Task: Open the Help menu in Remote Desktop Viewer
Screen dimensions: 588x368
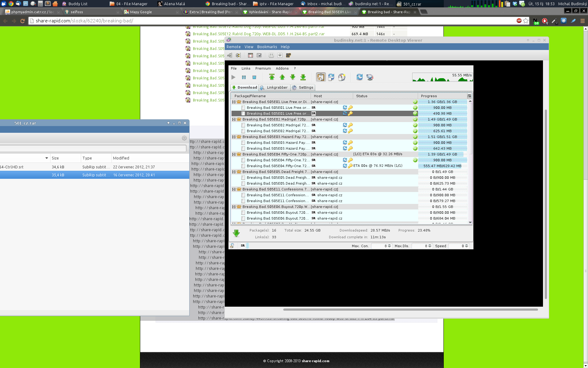Action: tap(285, 47)
